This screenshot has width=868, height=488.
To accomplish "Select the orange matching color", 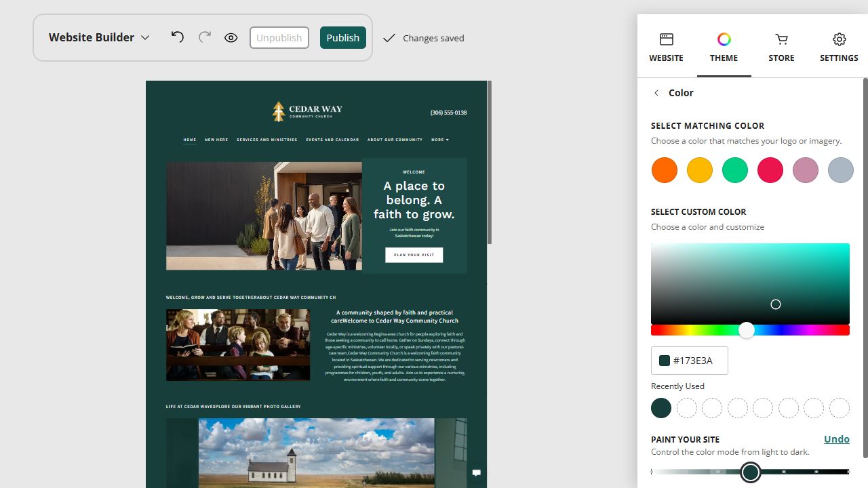I will click(665, 170).
